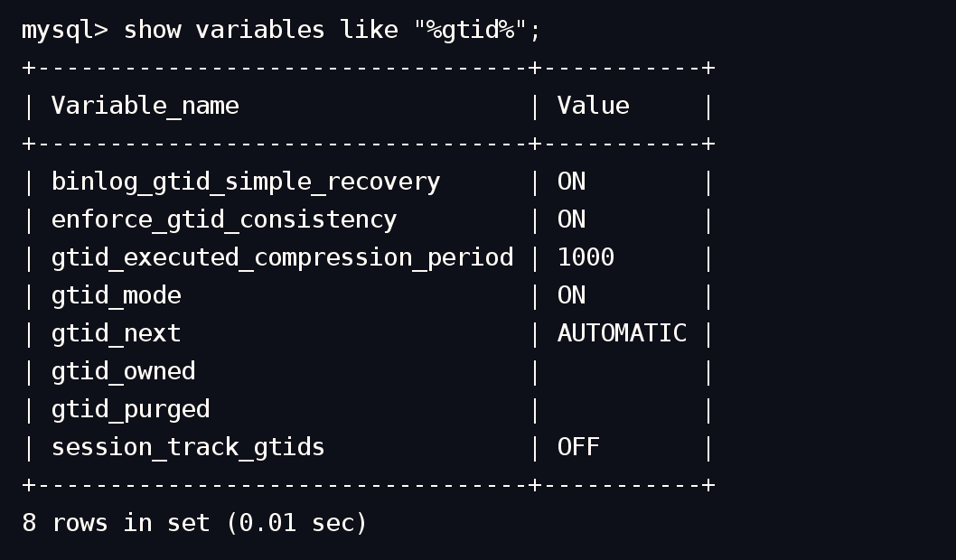Click the 1000 compression period value
This screenshot has width=956, height=560.
click(586, 257)
